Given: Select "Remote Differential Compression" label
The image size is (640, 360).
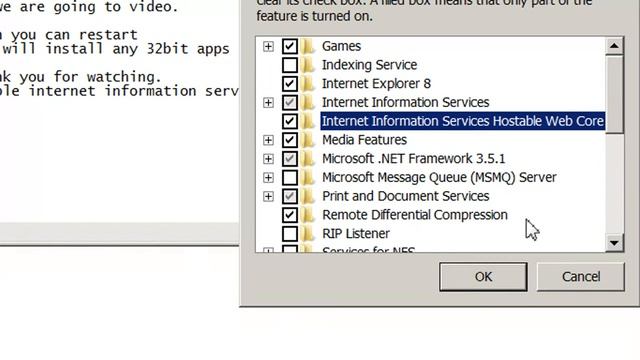Looking at the screenshot, I should [415, 215].
